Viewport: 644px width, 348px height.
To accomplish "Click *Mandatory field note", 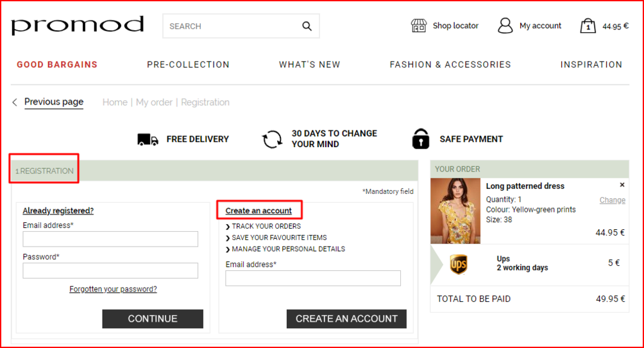I will click(387, 191).
